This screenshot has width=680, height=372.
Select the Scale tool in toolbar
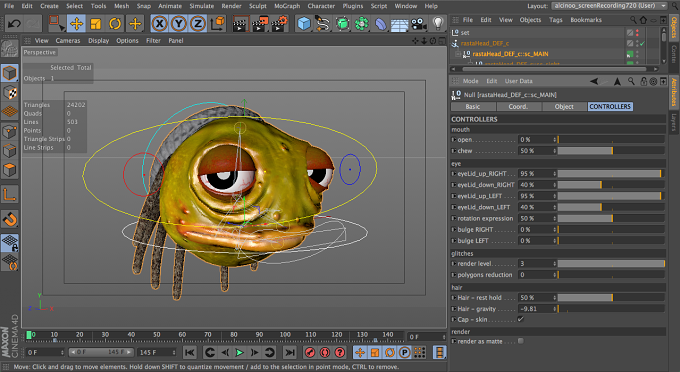(96, 23)
